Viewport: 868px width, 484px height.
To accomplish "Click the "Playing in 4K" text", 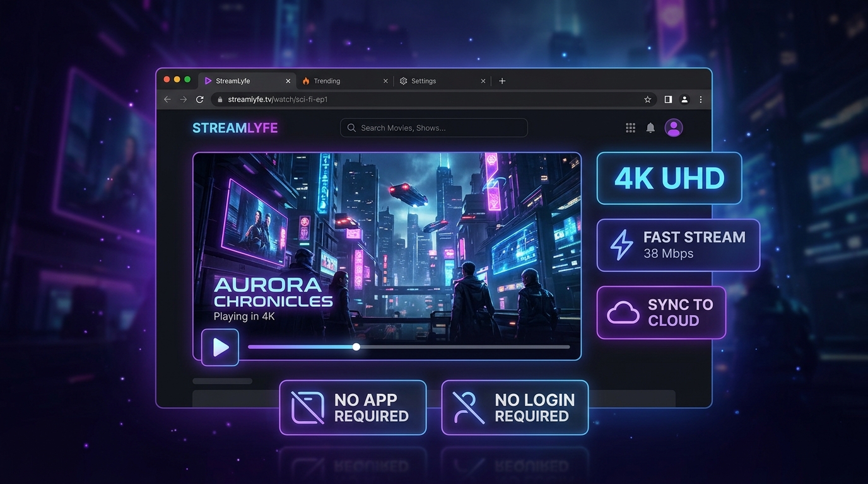I will tap(244, 316).
